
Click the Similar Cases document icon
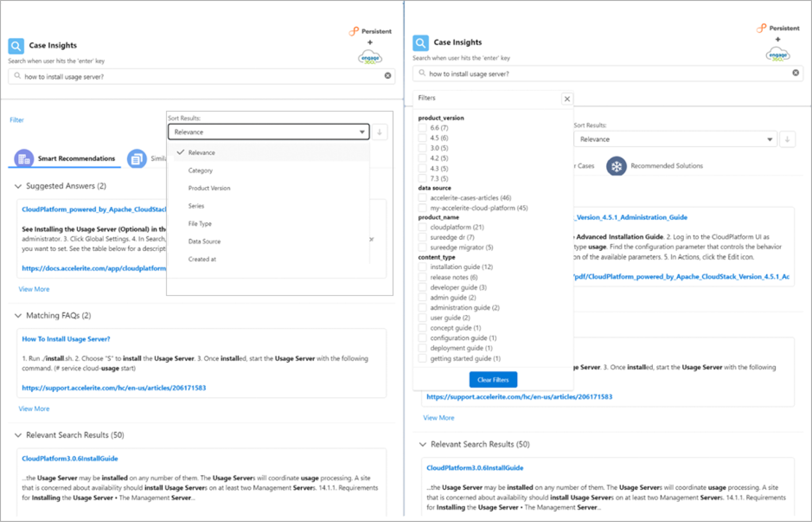pyautogui.click(x=137, y=158)
